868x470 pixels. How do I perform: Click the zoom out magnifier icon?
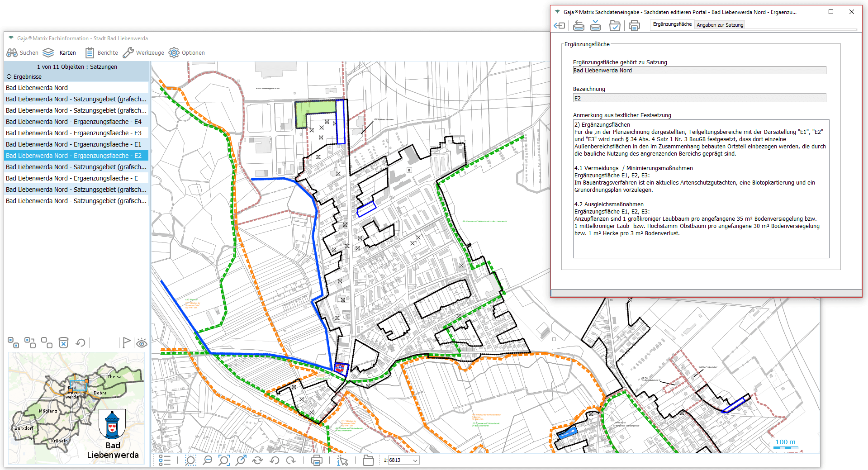207,461
